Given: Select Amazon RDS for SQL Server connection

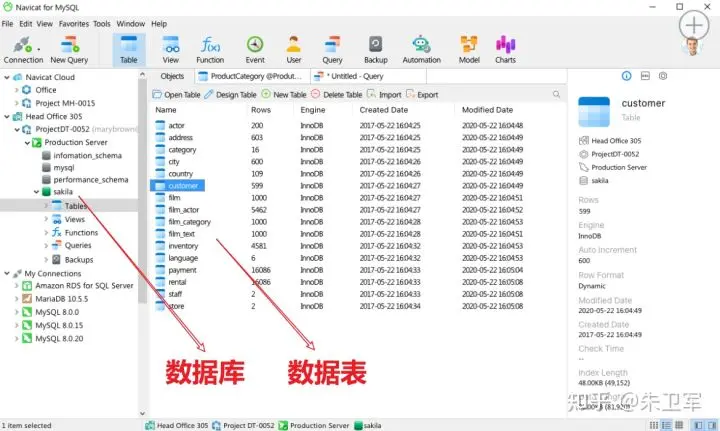Looking at the screenshot, I should click(78, 285).
